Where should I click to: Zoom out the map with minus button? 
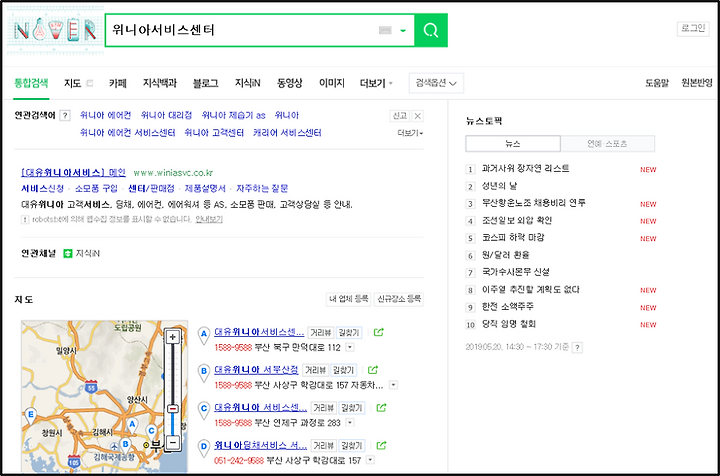click(x=173, y=442)
